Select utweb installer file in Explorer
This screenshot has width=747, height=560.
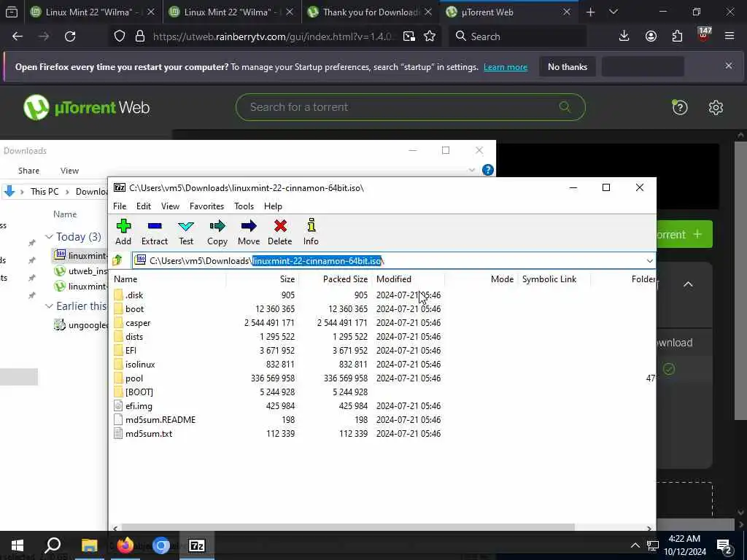80,271
